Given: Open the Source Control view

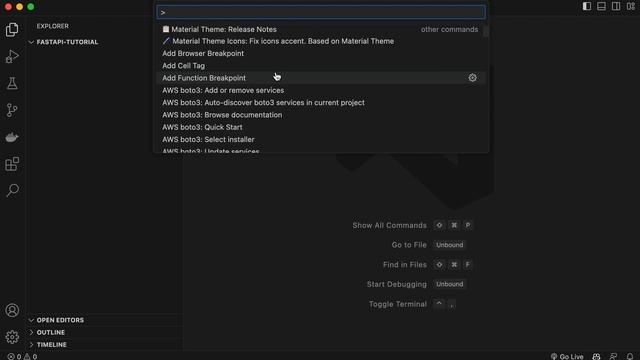Looking at the screenshot, I should point(12,110).
